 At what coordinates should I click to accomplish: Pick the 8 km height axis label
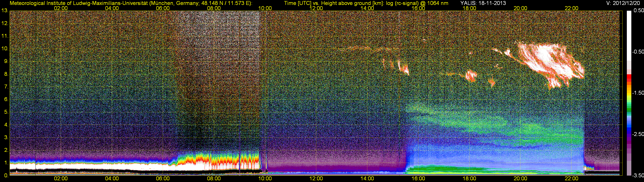6,74
